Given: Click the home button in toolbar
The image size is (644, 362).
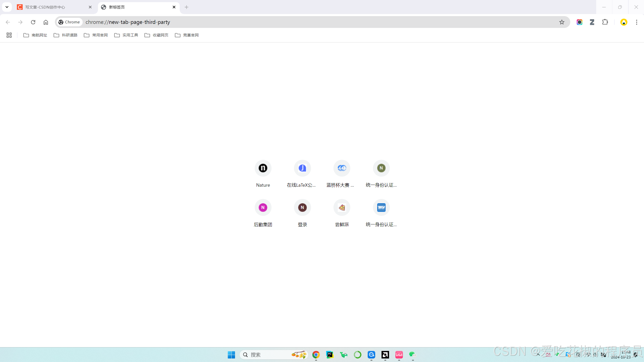Looking at the screenshot, I should point(46,22).
